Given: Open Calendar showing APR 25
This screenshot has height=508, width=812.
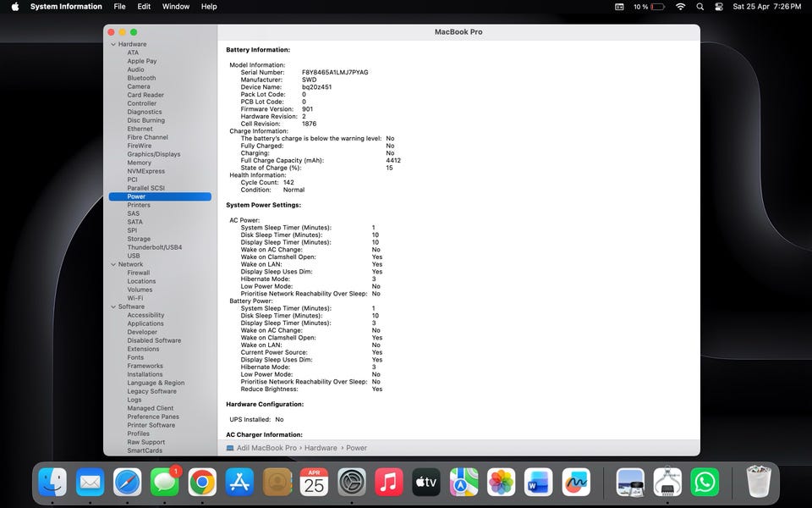Looking at the screenshot, I should [x=315, y=482].
